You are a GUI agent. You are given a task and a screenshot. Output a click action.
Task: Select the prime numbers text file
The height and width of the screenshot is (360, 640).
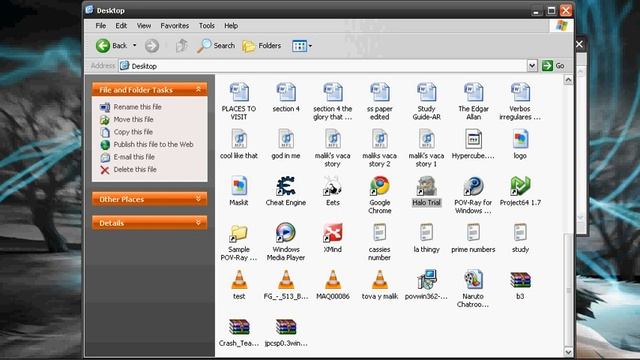point(473,233)
